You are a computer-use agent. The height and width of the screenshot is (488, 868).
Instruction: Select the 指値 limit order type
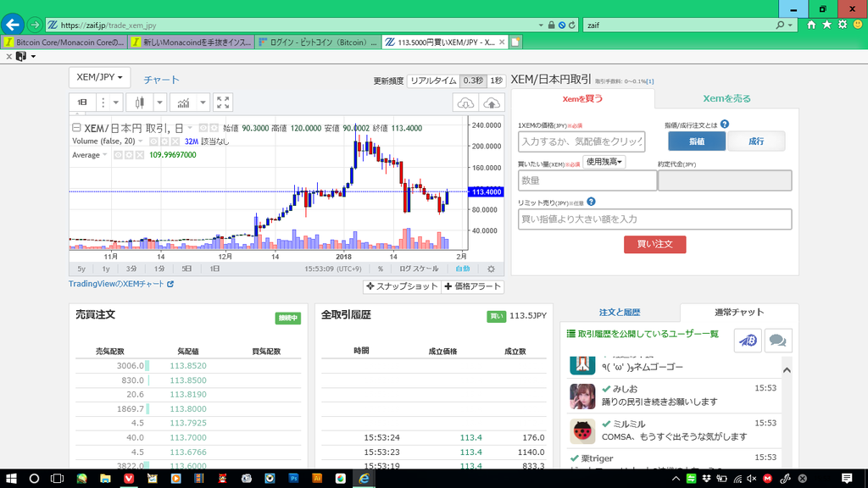coord(696,141)
